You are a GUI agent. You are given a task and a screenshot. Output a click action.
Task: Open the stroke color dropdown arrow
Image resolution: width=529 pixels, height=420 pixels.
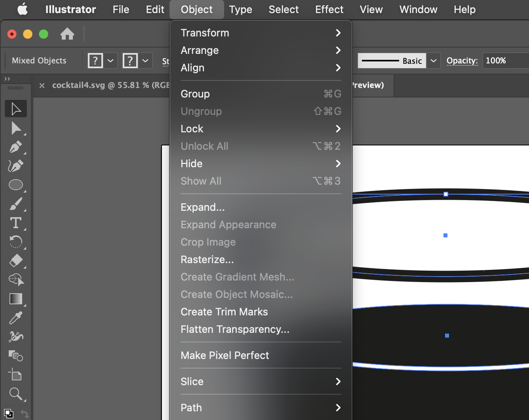[145, 61]
